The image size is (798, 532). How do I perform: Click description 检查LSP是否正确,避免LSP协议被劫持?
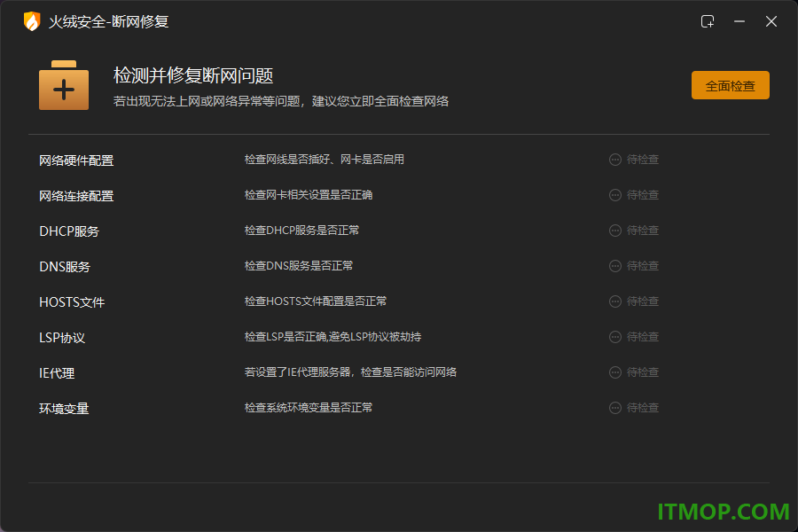332,337
